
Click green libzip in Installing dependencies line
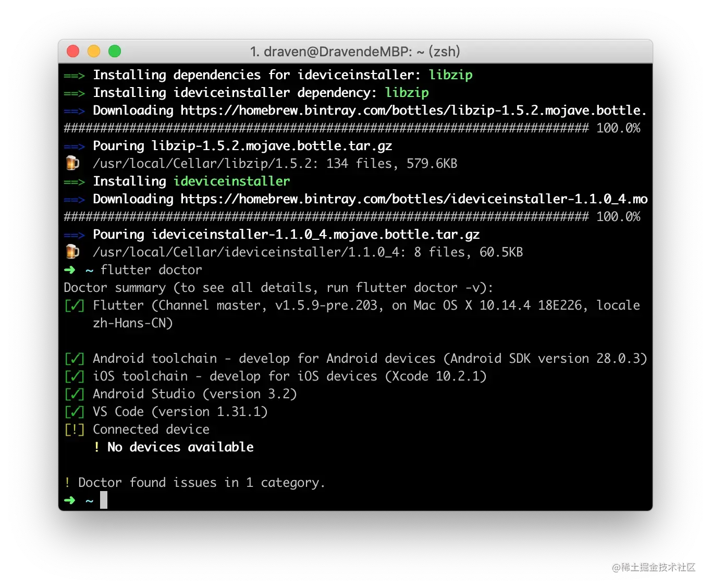tap(451, 75)
